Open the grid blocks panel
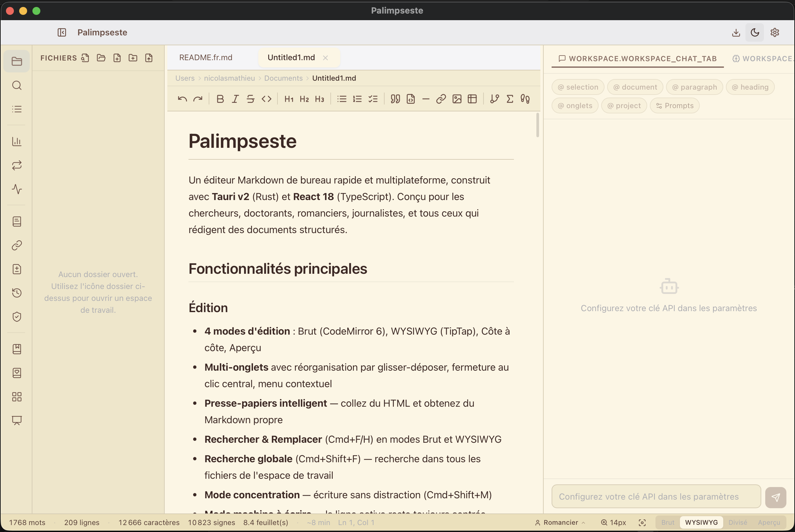 pos(17,397)
